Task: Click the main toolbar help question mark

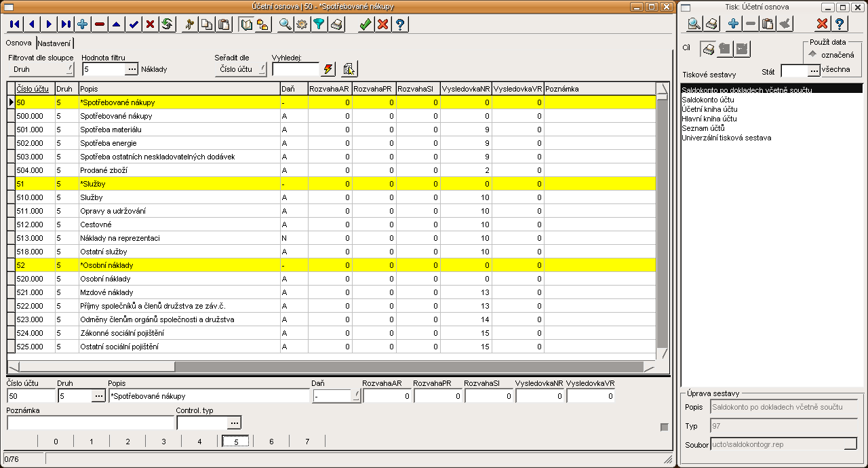Action: [x=400, y=24]
